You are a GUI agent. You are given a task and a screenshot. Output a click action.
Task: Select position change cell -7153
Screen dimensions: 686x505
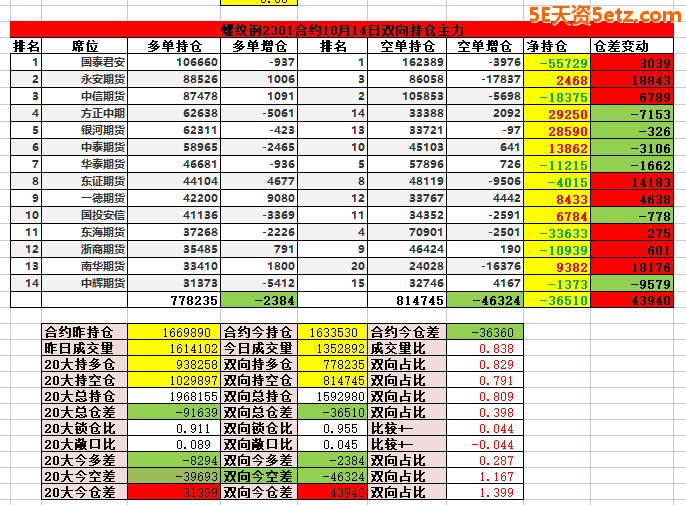click(632, 114)
